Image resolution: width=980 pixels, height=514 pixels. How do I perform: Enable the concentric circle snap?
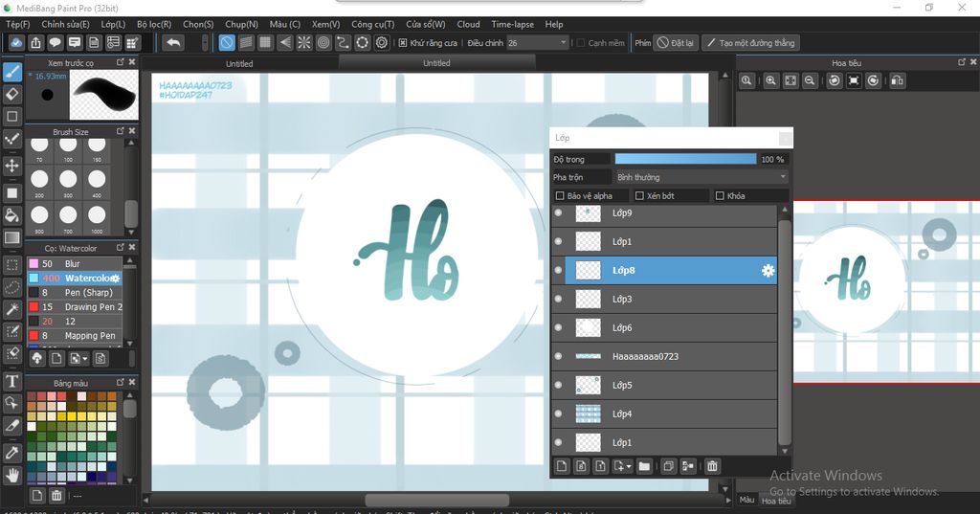(x=323, y=42)
